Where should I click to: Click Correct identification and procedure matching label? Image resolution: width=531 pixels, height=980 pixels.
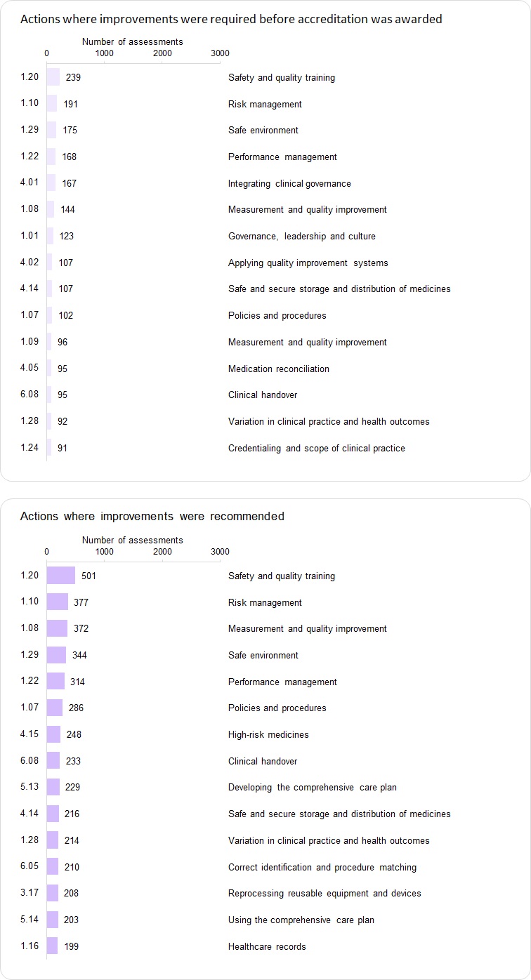[x=322, y=867]
